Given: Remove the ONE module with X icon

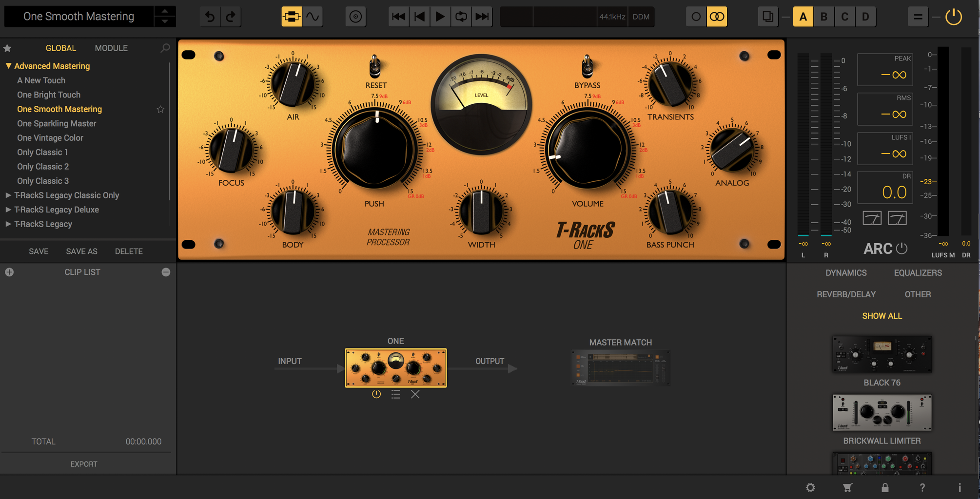Looking at the screenshot, I should [x=415, y=394].
